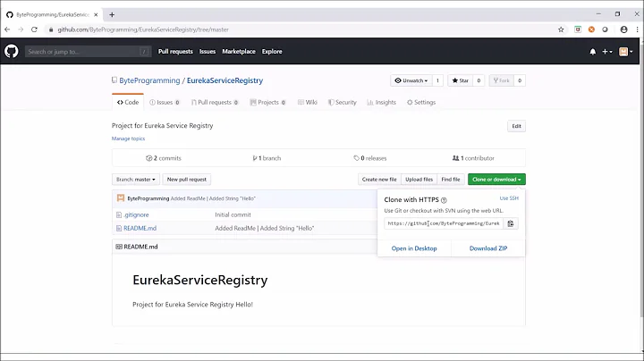Open new browser tab

pyautogui.click(x=112, y=15)
